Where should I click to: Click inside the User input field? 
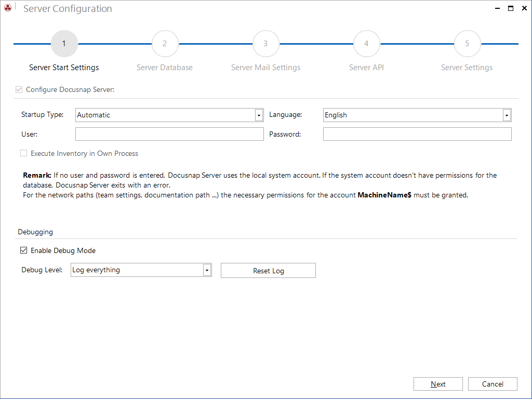(x=169, y=134)
